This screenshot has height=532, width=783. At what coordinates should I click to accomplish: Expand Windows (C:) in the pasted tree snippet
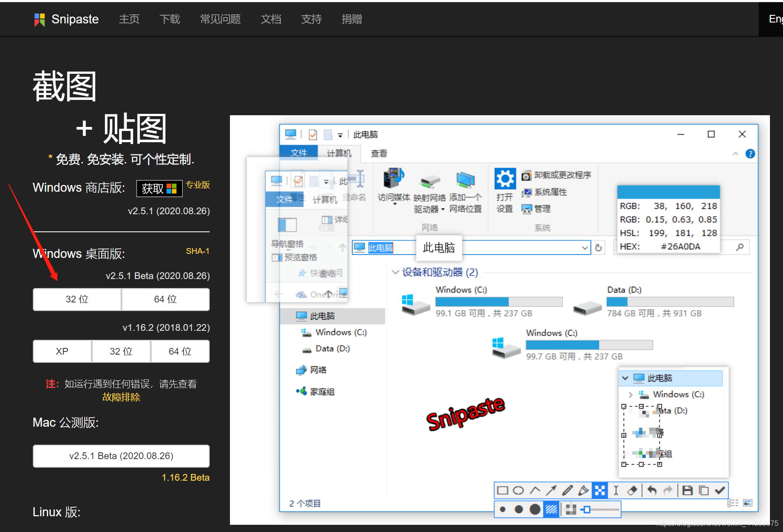coord(630,395)
